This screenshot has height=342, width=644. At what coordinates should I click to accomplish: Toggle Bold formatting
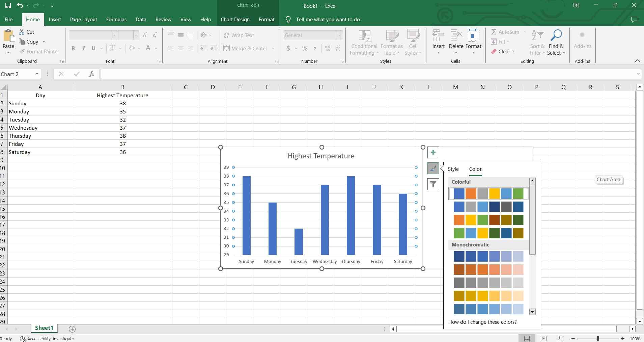pyautogui.click(x=73, y=48)
